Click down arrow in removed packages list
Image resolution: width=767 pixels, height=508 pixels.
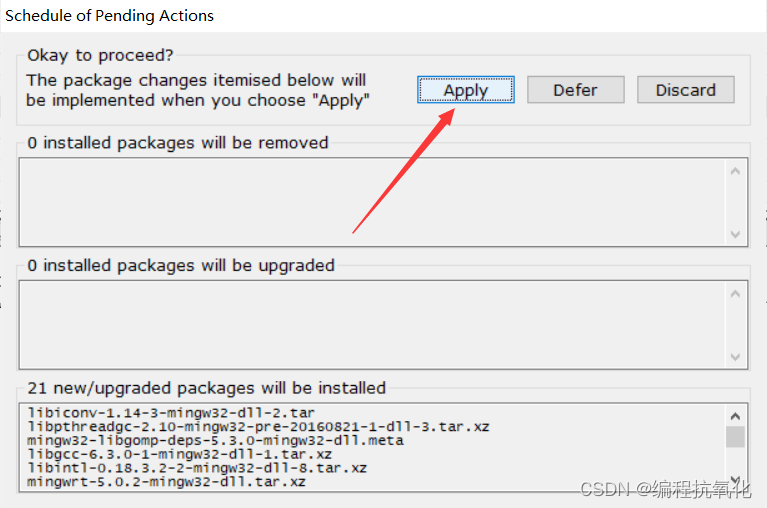pos(735,234)
